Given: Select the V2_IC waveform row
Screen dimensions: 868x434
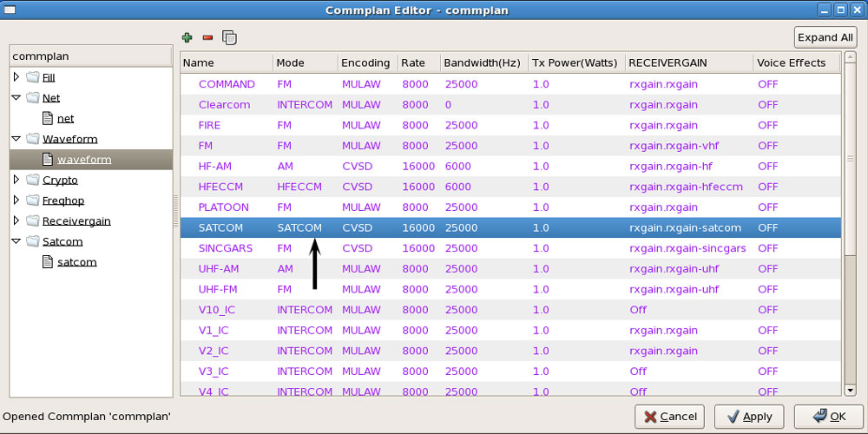Looking at the screenshot, I should coord(510,351).
